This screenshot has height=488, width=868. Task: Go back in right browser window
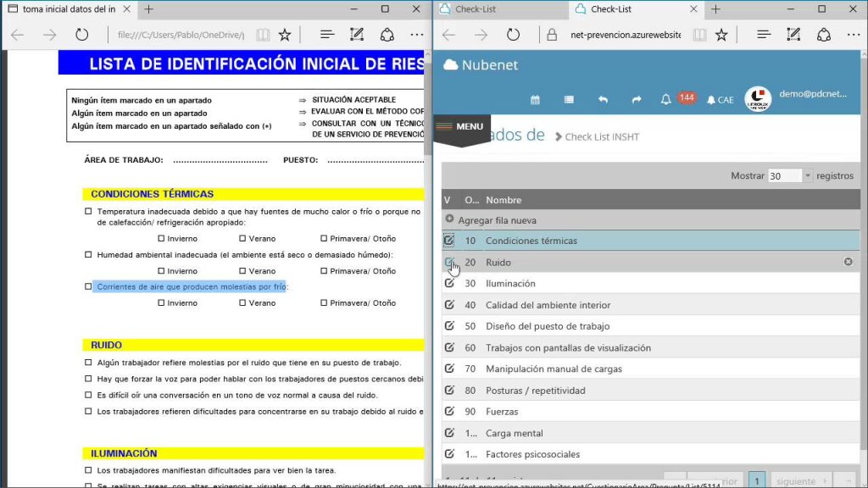[x=449, y=35]
